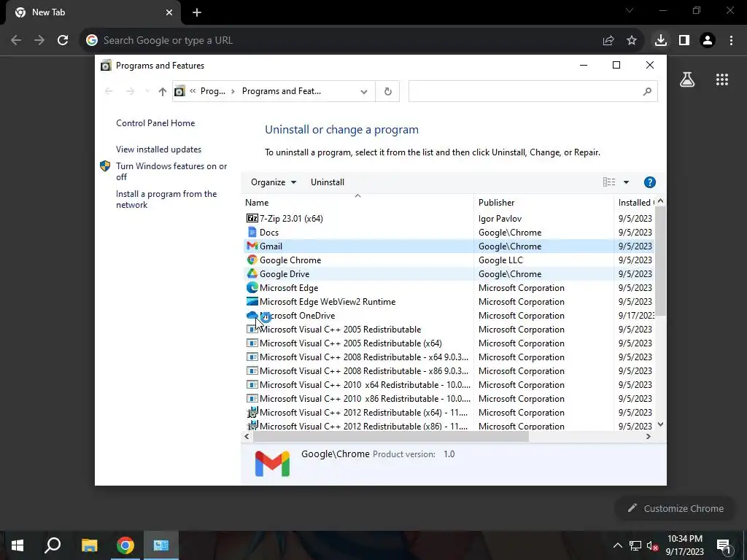Select Visual C++ 2010 x86 Redistributable row
This screenshot has width=747, height=560.
449,399
